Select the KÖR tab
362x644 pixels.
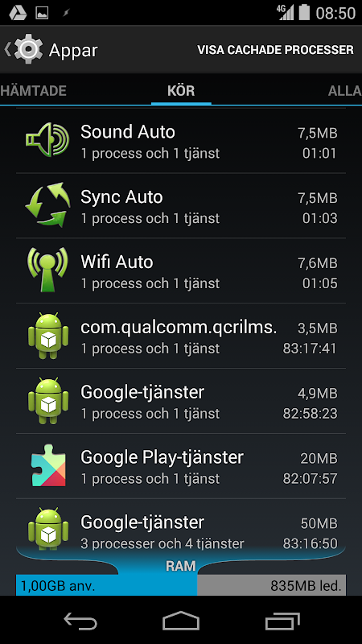point(181,91)
